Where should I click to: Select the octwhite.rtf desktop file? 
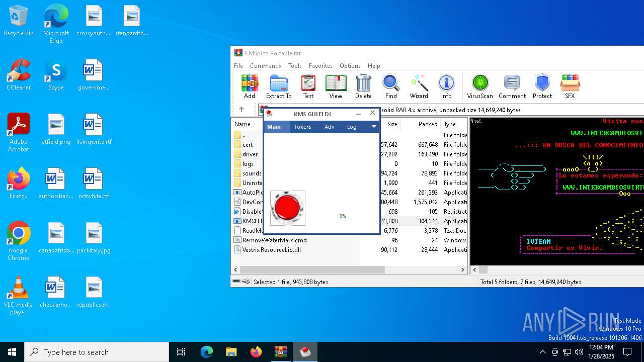coord(94,184)
